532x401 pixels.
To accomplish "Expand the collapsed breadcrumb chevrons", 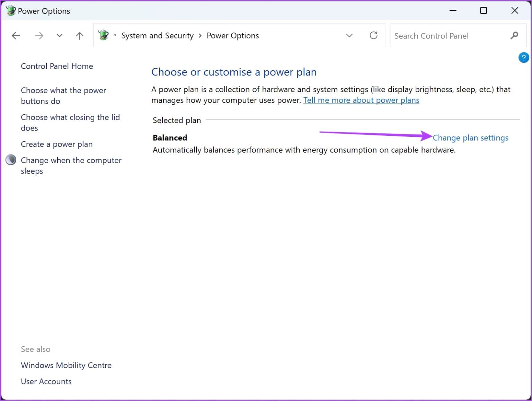I will point(114,35).
